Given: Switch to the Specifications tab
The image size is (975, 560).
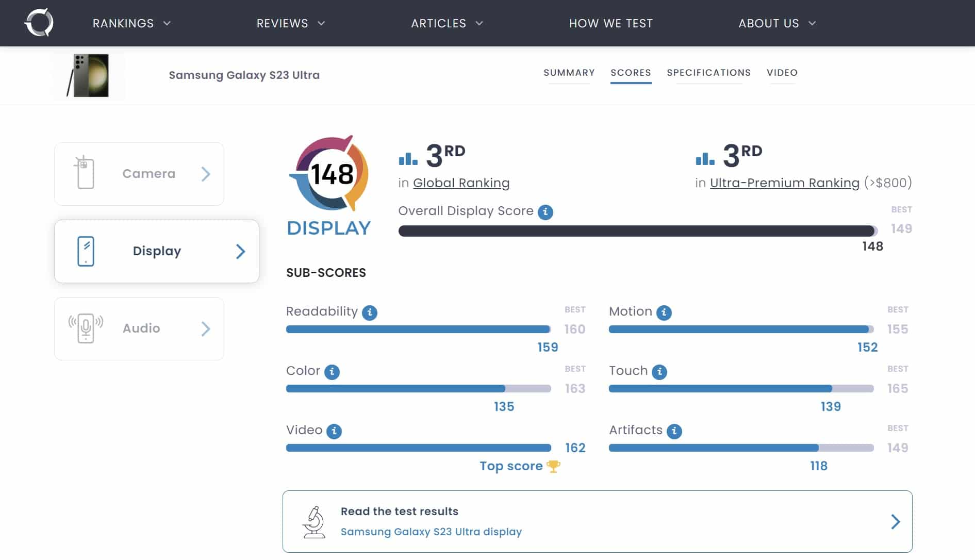Looking at the screenshot, I should point(708,73).
